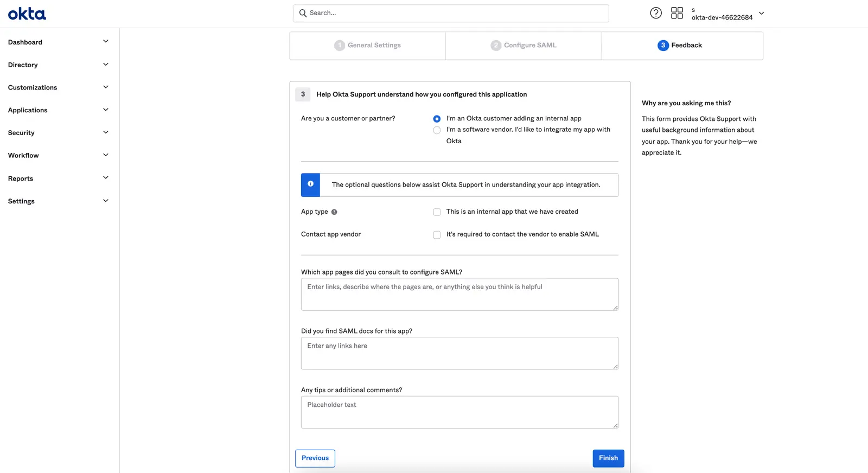The width and height of the screenshot is (868, 473).
Task: Expand the Dashboard sidebar chevron
Action: 106,41
